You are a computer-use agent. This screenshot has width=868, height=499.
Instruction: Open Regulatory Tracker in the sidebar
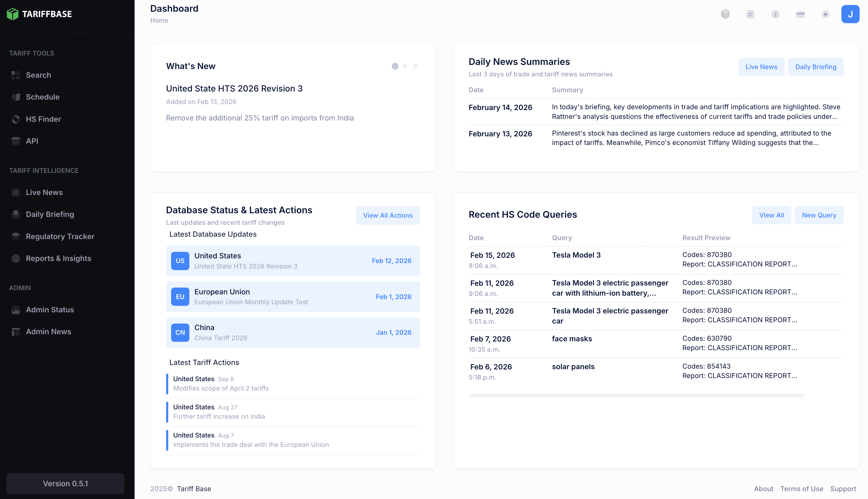(60, 236)
